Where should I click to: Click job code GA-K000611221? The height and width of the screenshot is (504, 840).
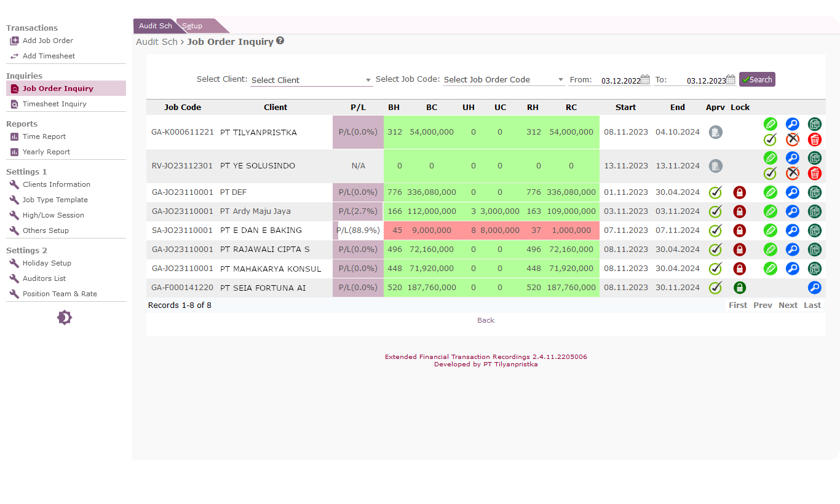click(x=183, y=132)
